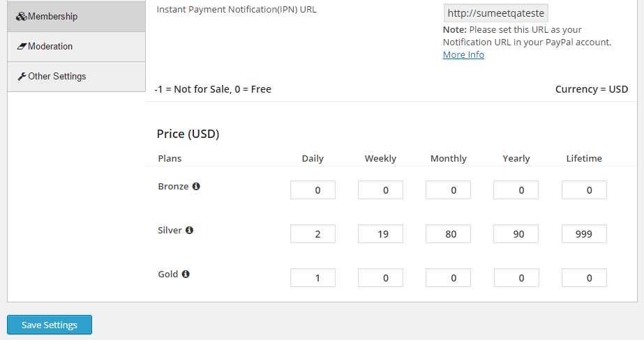
Task: Edit the Silver Monthly price field
Action: pos(448,234)
